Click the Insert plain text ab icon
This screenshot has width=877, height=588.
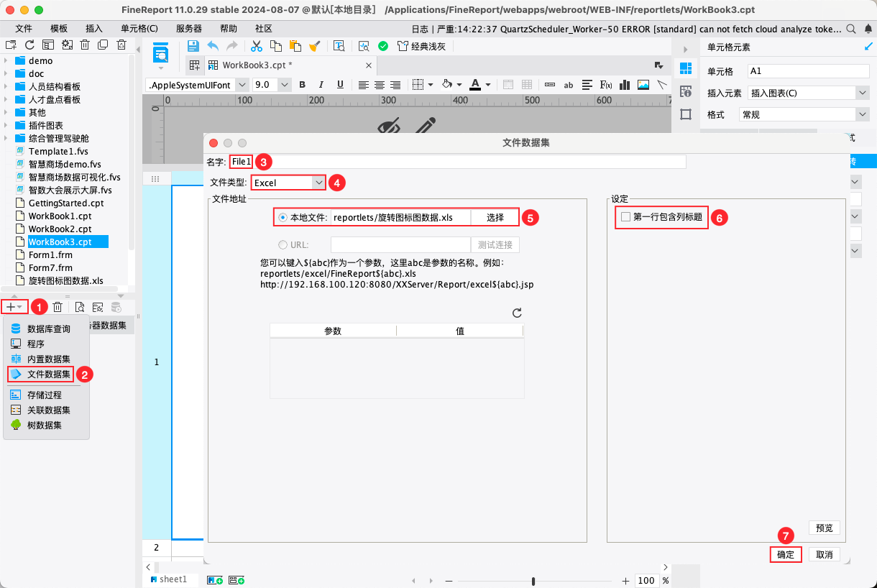pyautogui.click(x=569, y=84)
